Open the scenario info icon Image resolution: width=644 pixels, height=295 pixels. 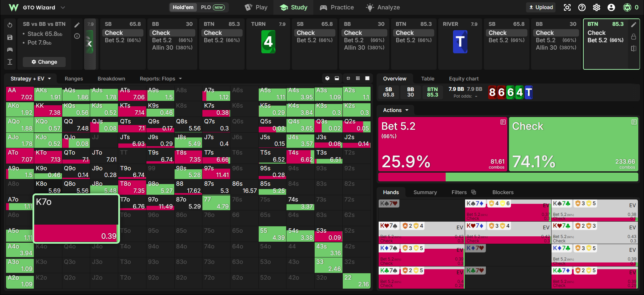pos(77,36)
